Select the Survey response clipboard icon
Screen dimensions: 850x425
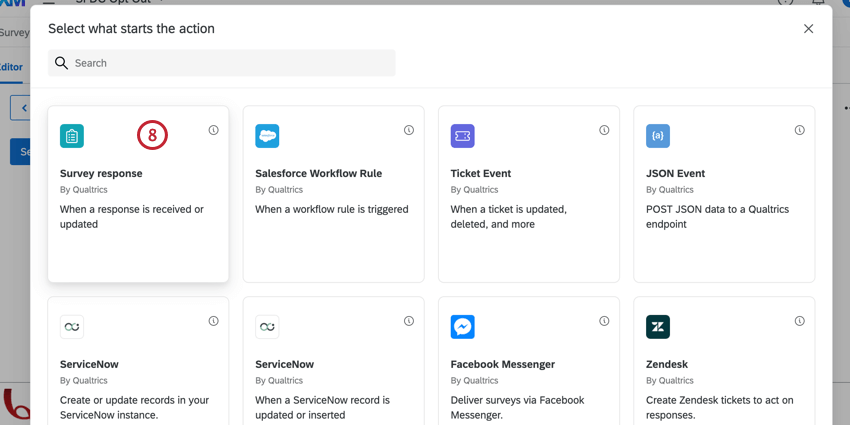pos(72,136)
